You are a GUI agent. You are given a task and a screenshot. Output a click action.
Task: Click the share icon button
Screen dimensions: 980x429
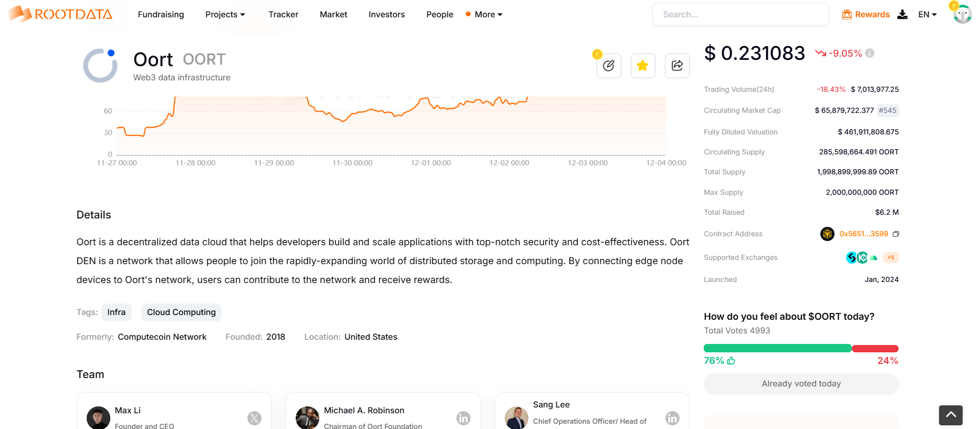[677, 66]
